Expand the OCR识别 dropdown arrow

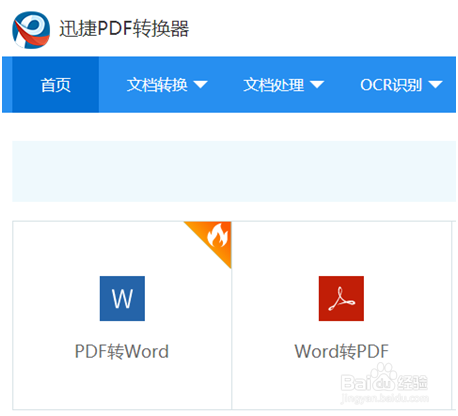[x=435, y=85]
